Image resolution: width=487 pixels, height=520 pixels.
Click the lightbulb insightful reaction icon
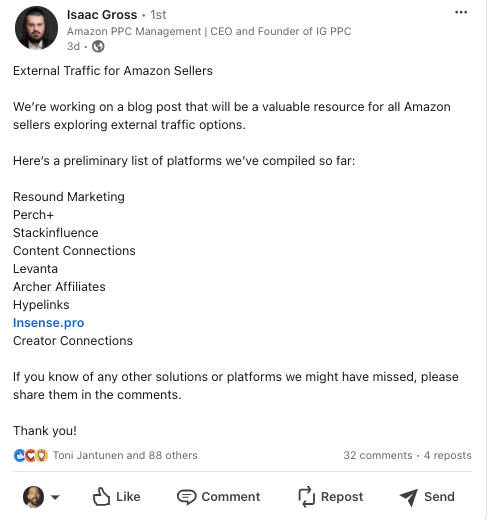click(42, 455)
